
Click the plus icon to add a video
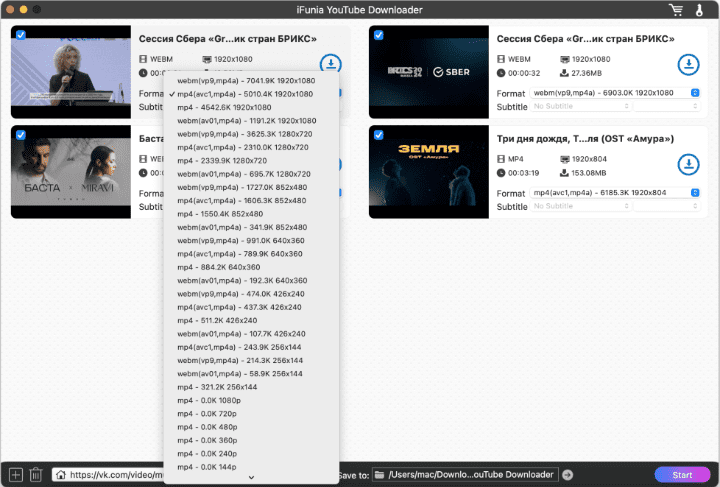15,474
